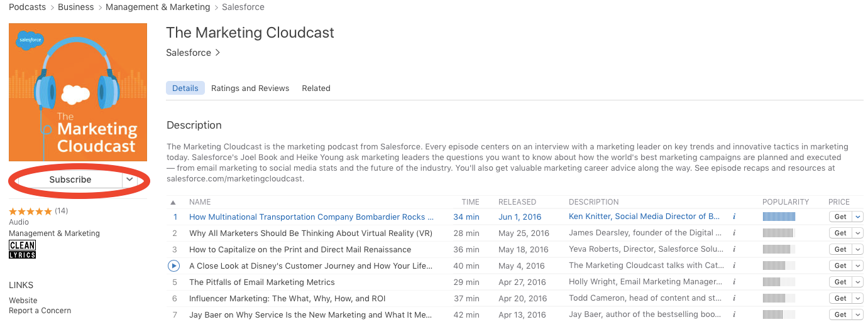Expand Get arrow for Influencer Marketing episode

(858, 298)
